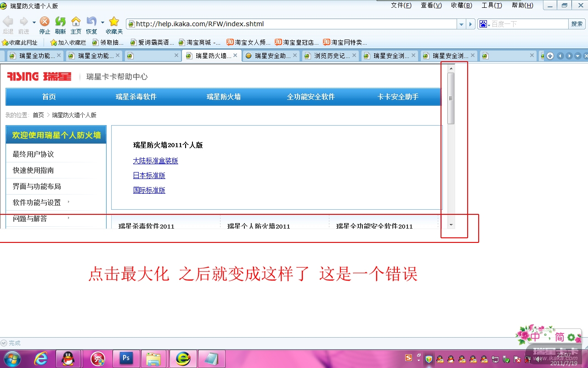Click into the address bar URL field
The width and height of the screenshot is (588, 368).
[x=292, y=24]
